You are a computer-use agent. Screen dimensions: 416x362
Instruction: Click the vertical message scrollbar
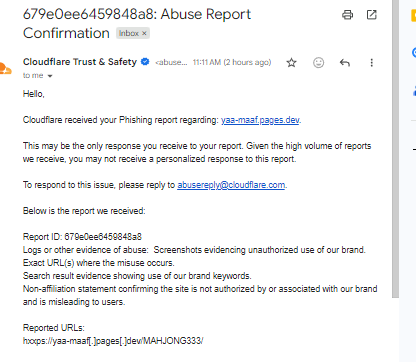tap(395, 149)
